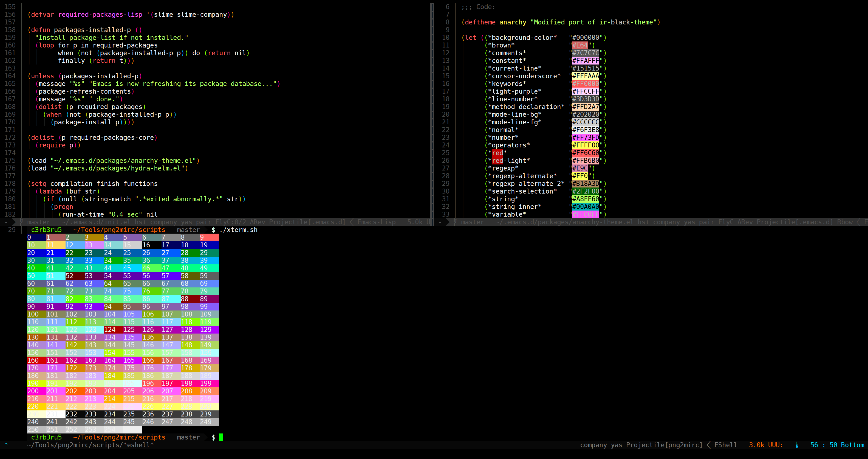Open Projectile[png2mirc] menu in eshell mode line
The width and height of the screenshot is (868, 459).
coord(664,445)
